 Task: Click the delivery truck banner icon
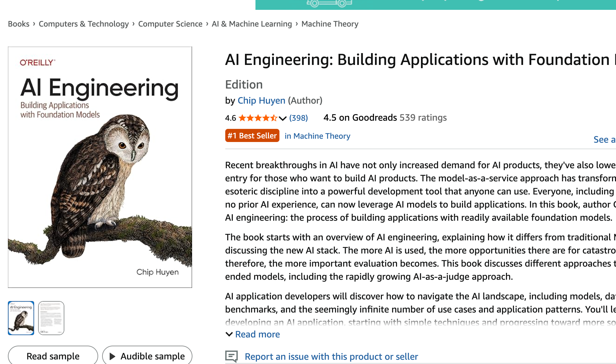[x=329, y=3]
